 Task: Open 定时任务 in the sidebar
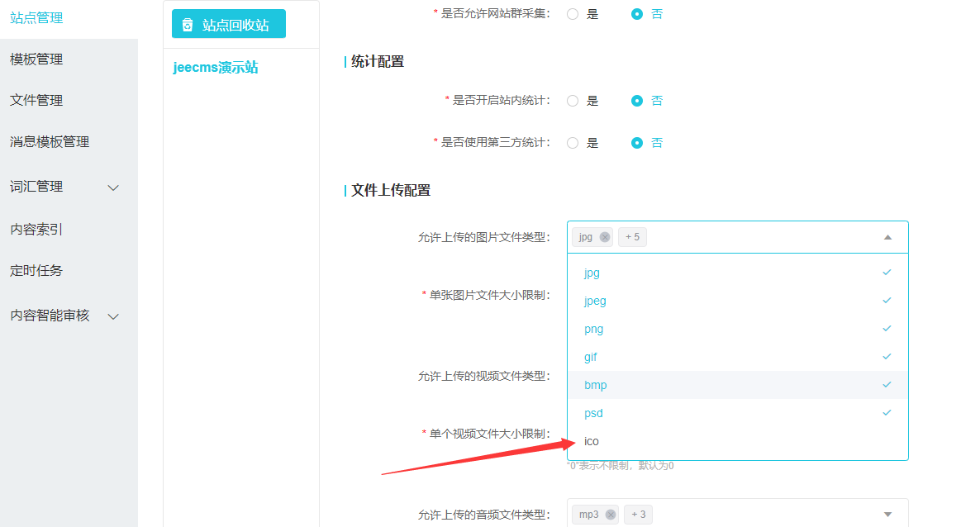[36, 271]
